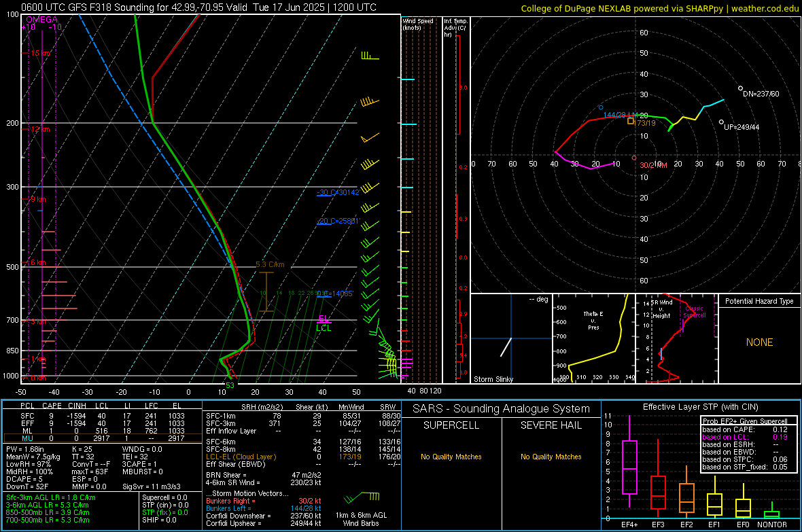
Task: Click the NONE hazard type text
Action: pyautogui.click(x=759, y=342)
